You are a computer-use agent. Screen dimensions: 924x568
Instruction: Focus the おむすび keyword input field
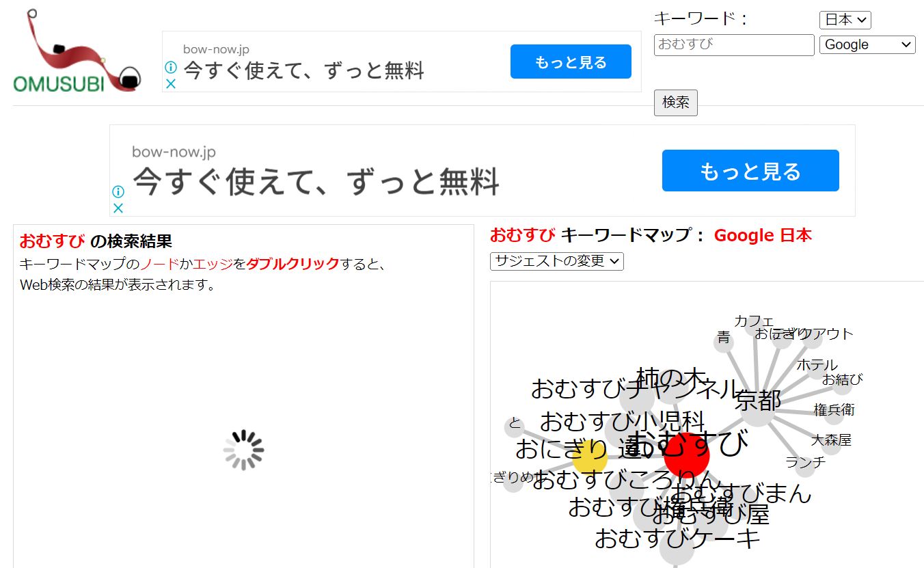tap(734, 44)
